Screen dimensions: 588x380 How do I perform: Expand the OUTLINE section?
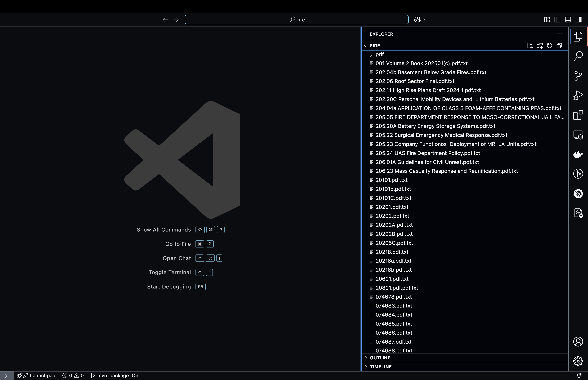(380, 358)
